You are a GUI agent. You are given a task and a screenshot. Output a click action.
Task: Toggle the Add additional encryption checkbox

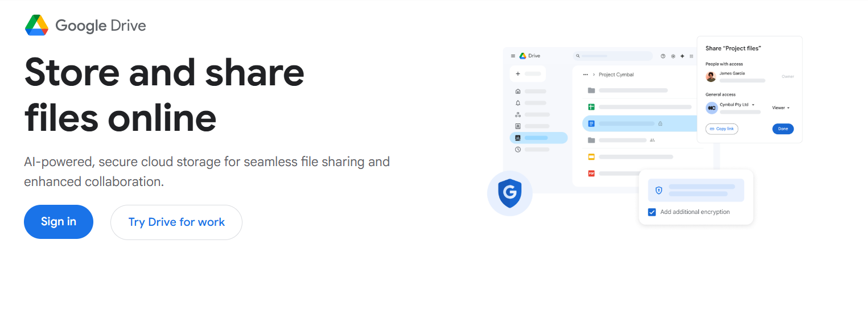(652, 212)
